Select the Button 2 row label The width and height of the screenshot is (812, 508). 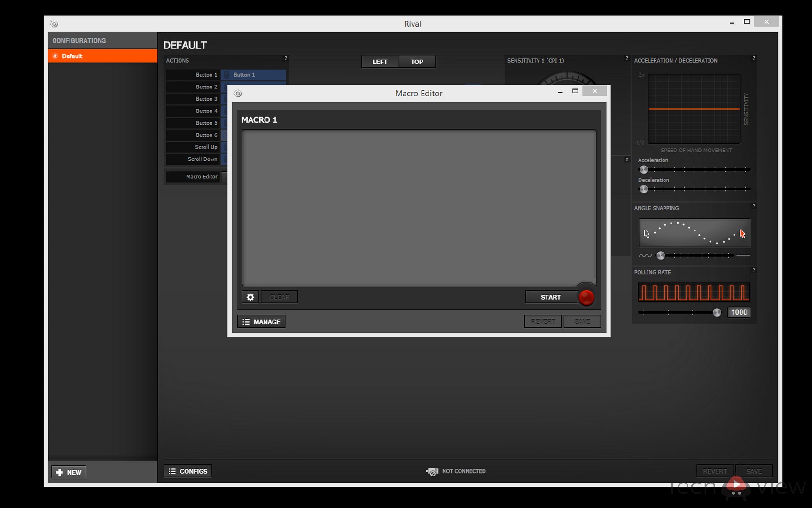[x=193, y=87]
